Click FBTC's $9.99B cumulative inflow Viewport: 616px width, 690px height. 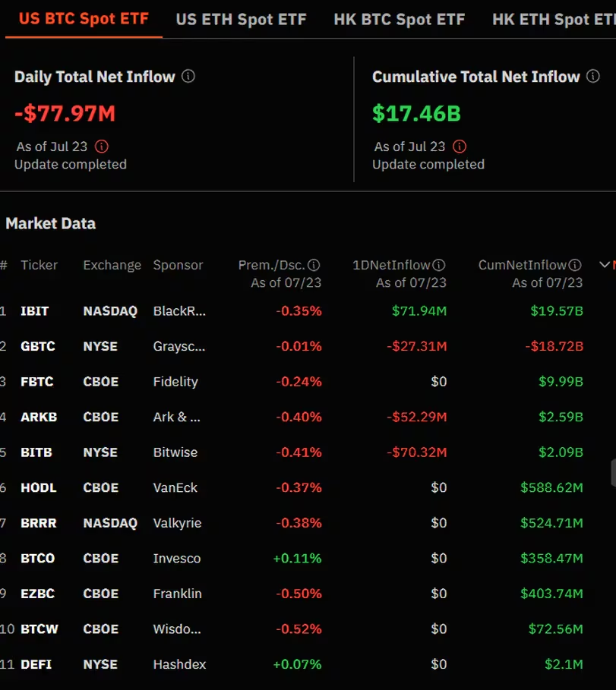561,382
